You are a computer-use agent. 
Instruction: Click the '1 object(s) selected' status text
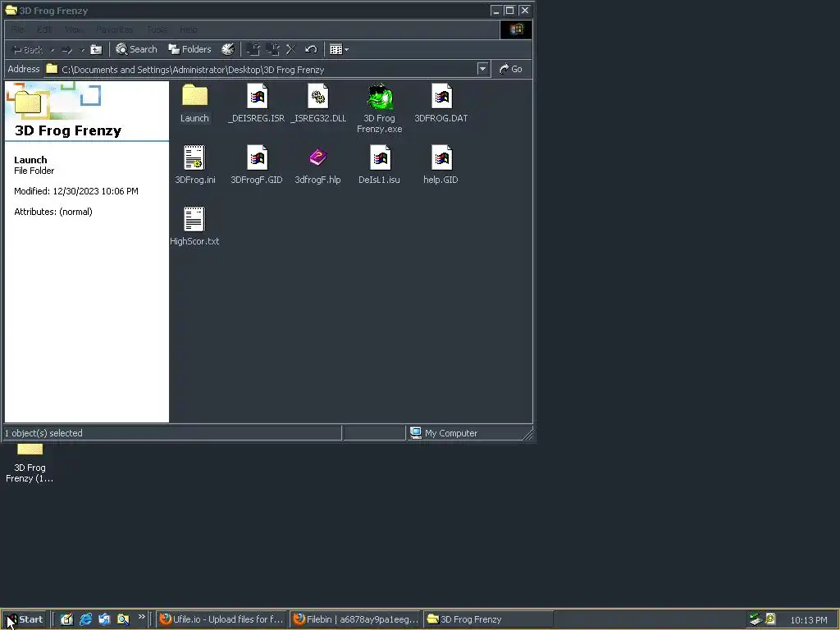(43, 433)
